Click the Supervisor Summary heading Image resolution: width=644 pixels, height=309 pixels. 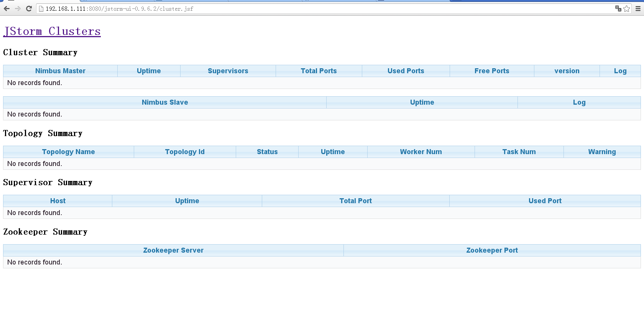tap(48, 182)
